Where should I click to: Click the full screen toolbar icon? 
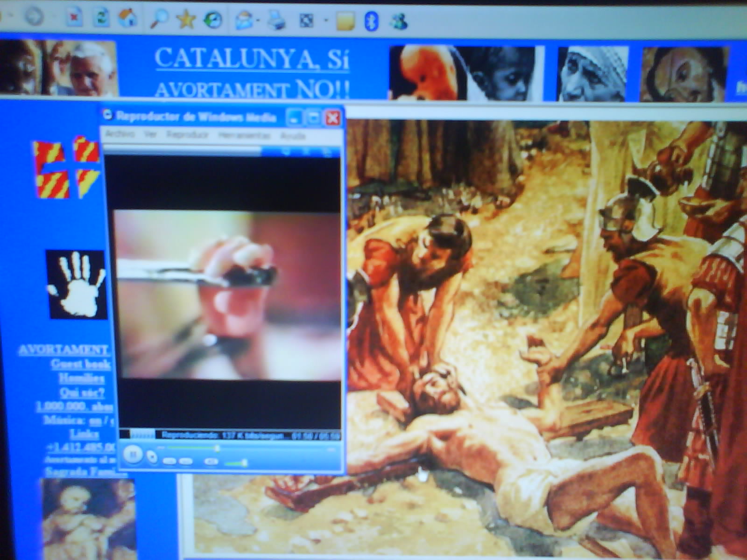[306, 21]
